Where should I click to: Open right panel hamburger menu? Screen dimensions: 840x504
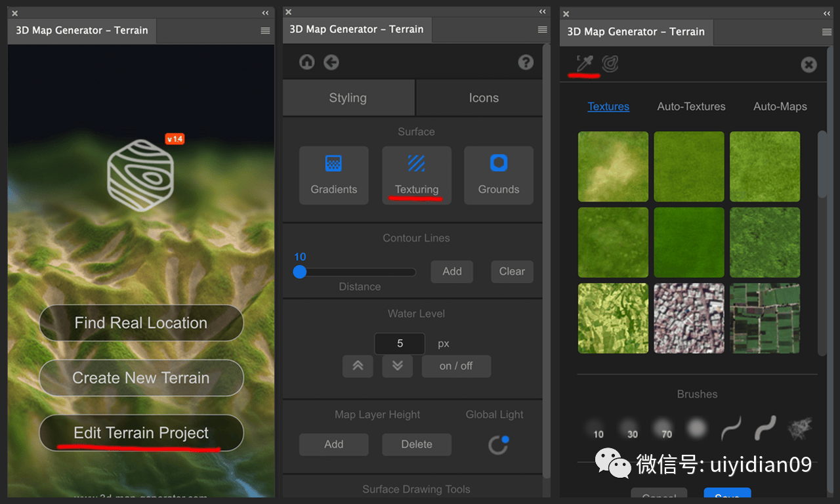[827, 32]
